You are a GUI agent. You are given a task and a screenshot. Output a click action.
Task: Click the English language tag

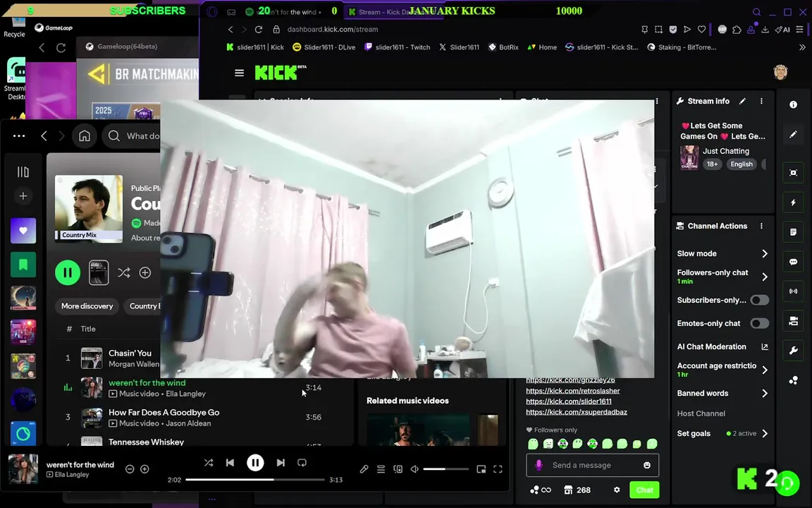741,164
